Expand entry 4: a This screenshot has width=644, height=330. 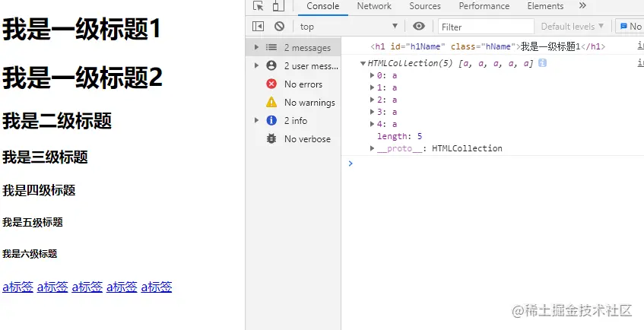[372, 124]
